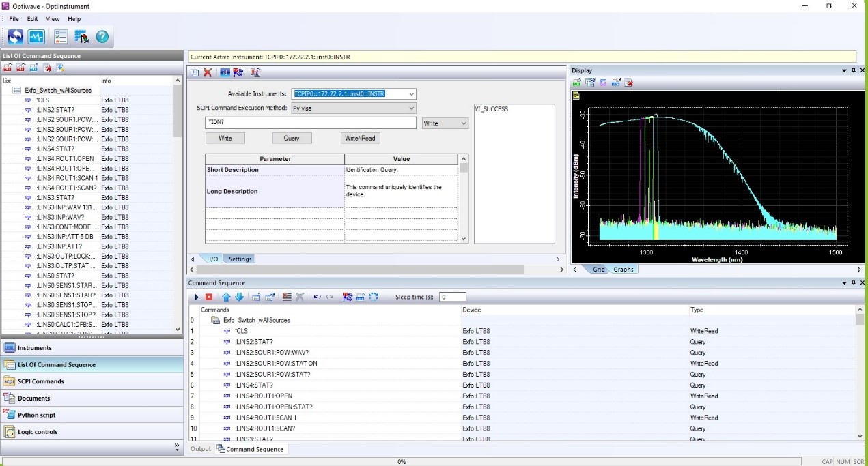Image resolution: width=868 pixels, height=466 pixels.
Task: Open the SCPI Commands navigation pane
Action: pyautogui.click(x=92, y=381)
